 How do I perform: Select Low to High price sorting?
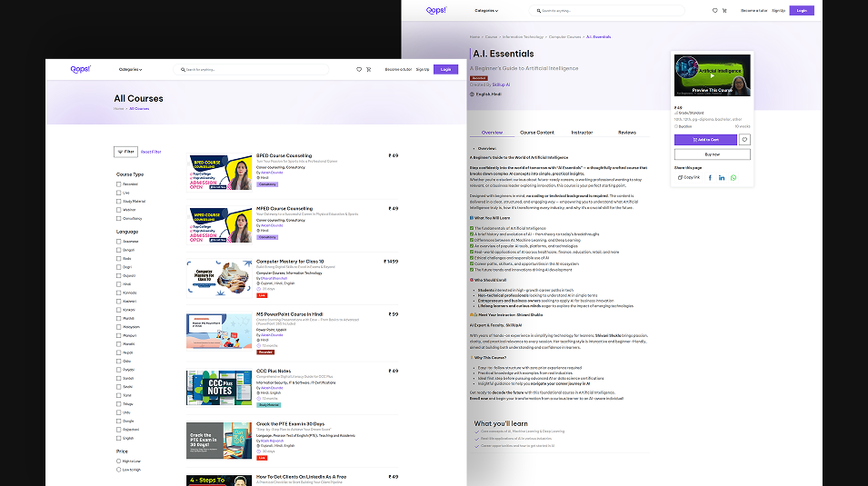pos(118,470)
